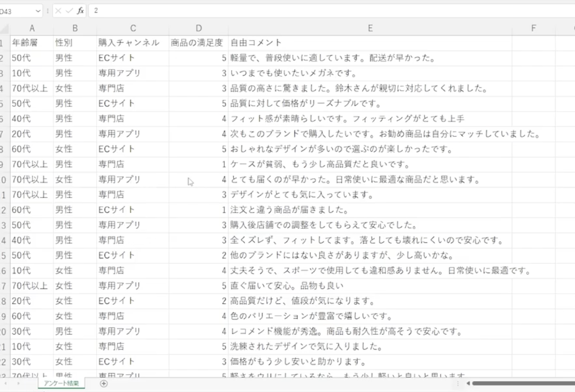The height and width of the screenshot is (392, 575).
Task: Click the Cancel X icon in formula bar
Action: (x=58, y=11)
